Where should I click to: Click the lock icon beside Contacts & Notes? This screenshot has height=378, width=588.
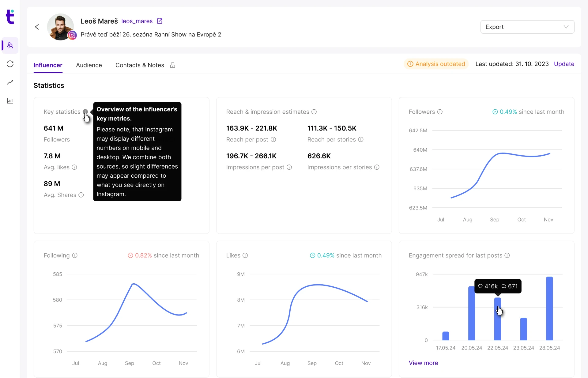coord(173,65)
